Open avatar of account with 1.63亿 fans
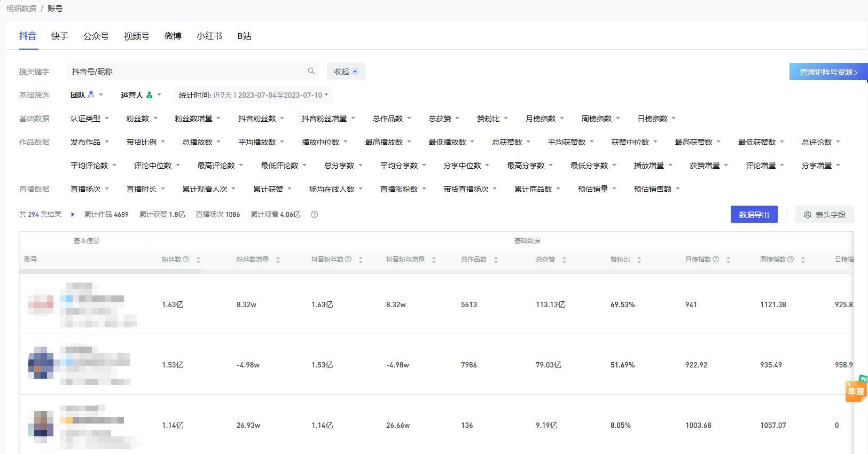The image size is (868, 454). 41,303
